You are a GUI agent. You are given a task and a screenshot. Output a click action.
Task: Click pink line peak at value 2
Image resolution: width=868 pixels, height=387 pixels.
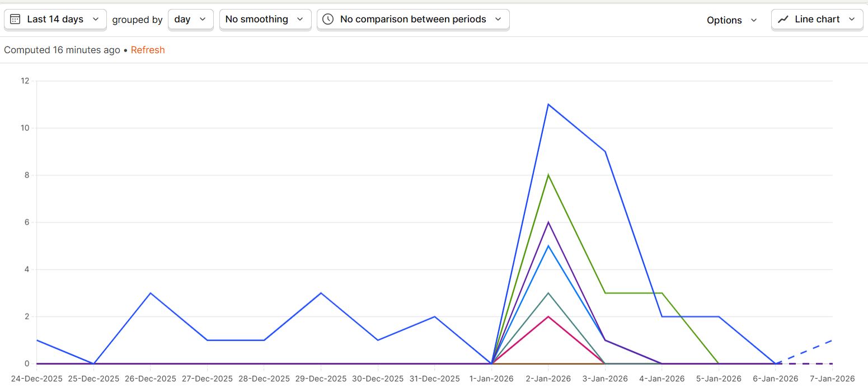[x=548, y=316]
